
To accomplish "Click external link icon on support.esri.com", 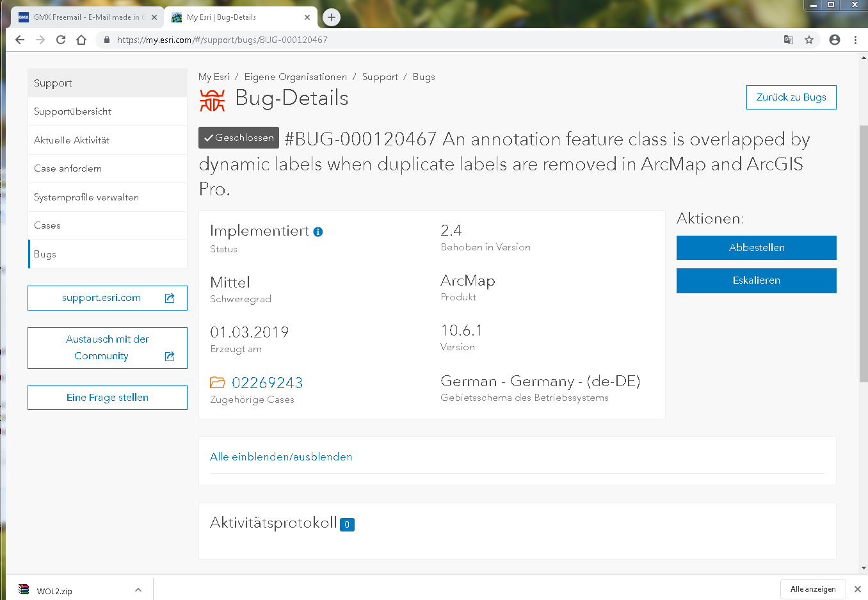I will pyautogui.click(x=170, y=298).
